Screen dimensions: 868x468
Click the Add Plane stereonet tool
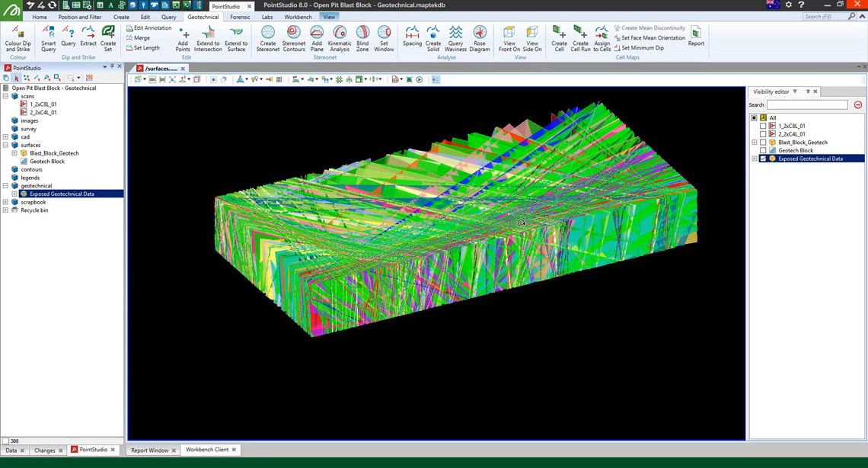tap(317, 38)
